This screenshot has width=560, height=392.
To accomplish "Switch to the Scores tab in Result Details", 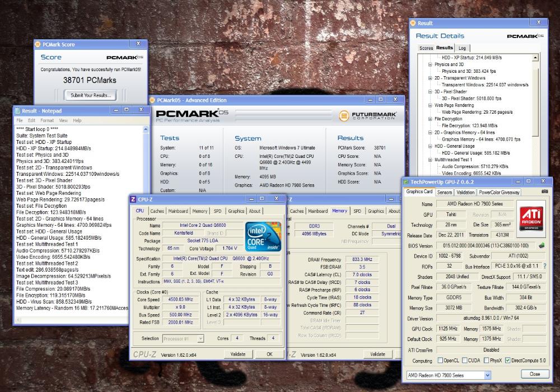I will pos(426,48).
